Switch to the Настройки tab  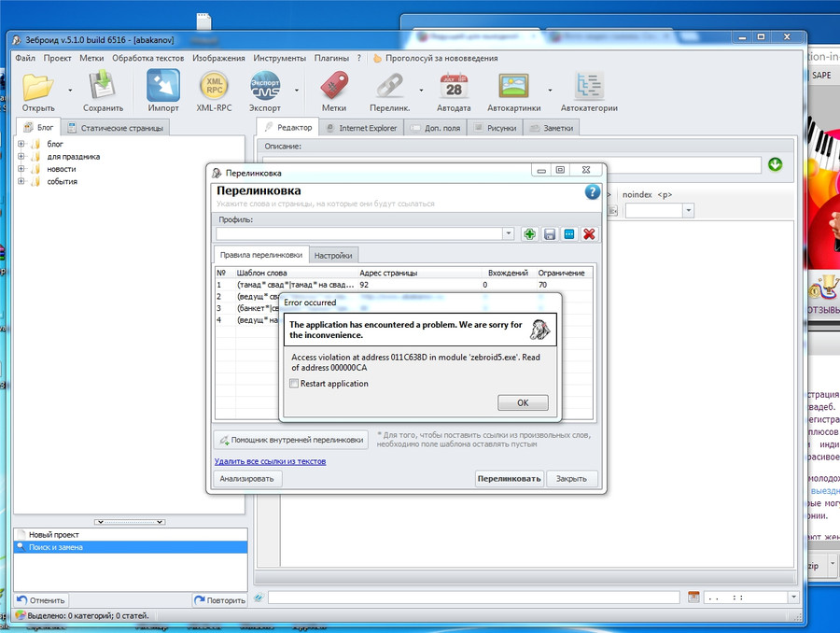pos(333,256)
